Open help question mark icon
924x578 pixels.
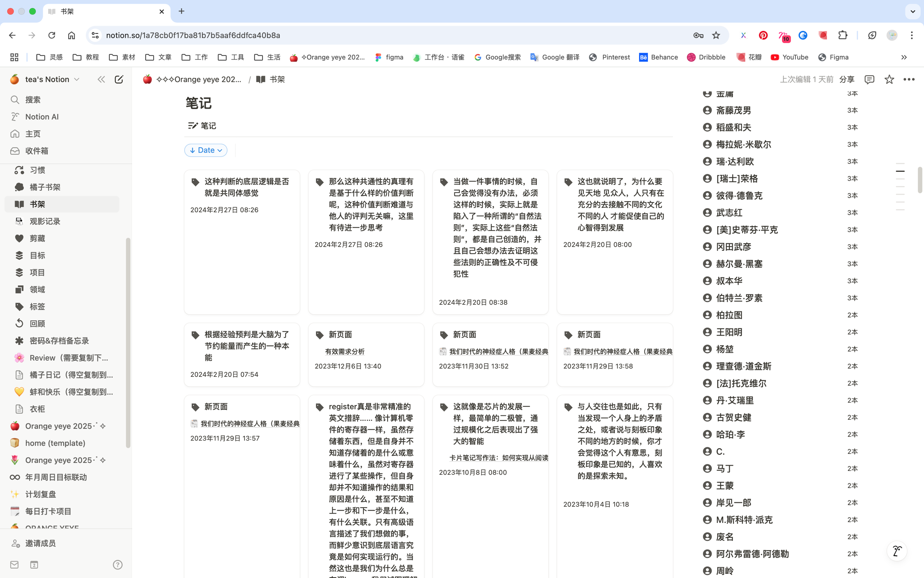click(x=117, y=565)
